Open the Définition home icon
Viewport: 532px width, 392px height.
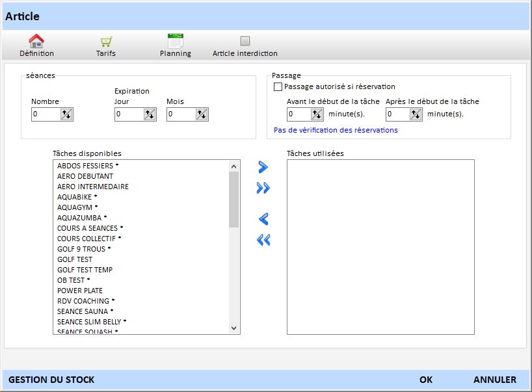pos(36,42)
